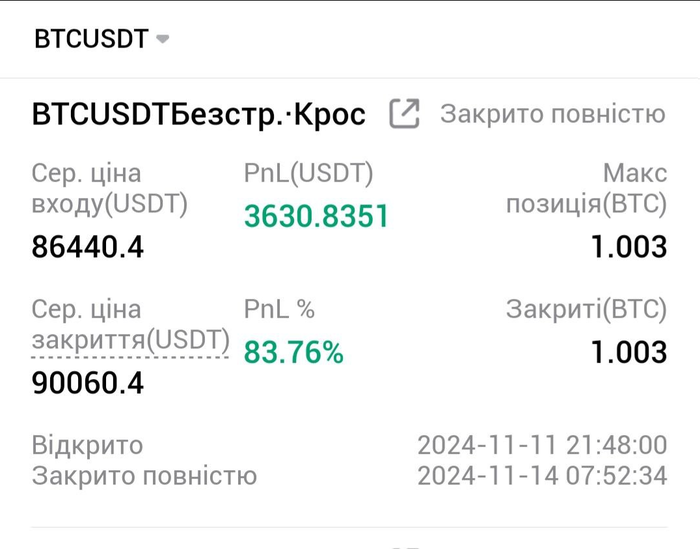Select the green PnL value 3630.8351

316,216
